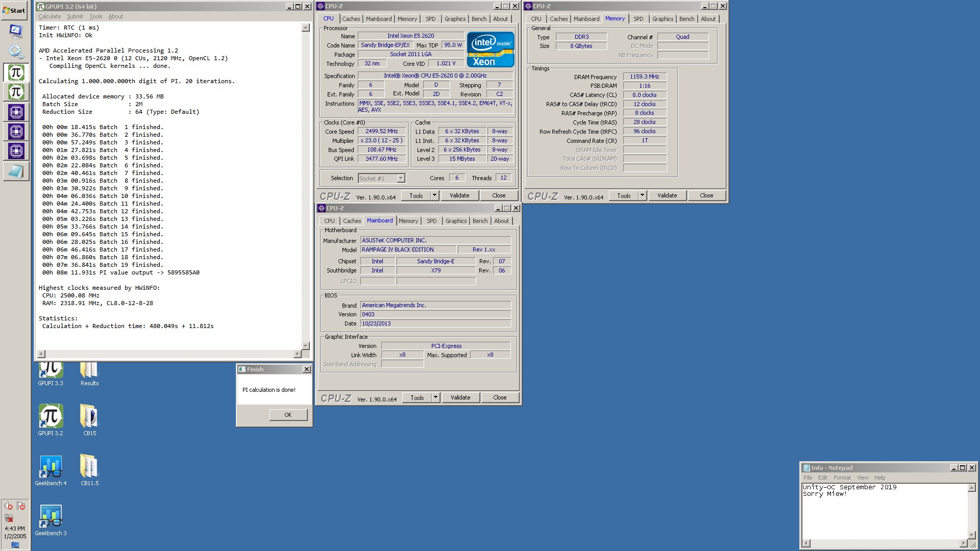Click the Intel Xeon inside logo
Viewport: 980px width, 551px height.
coord(490,49)
